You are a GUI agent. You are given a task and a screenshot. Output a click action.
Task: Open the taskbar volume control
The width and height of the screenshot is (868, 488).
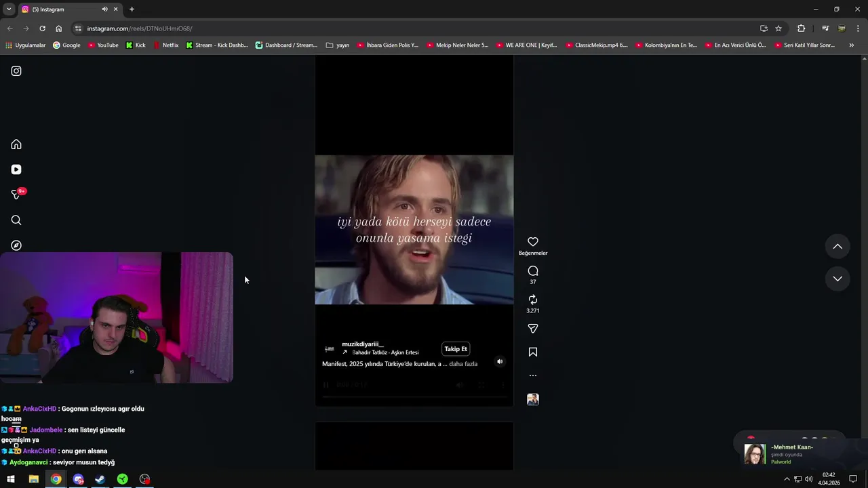809,479
